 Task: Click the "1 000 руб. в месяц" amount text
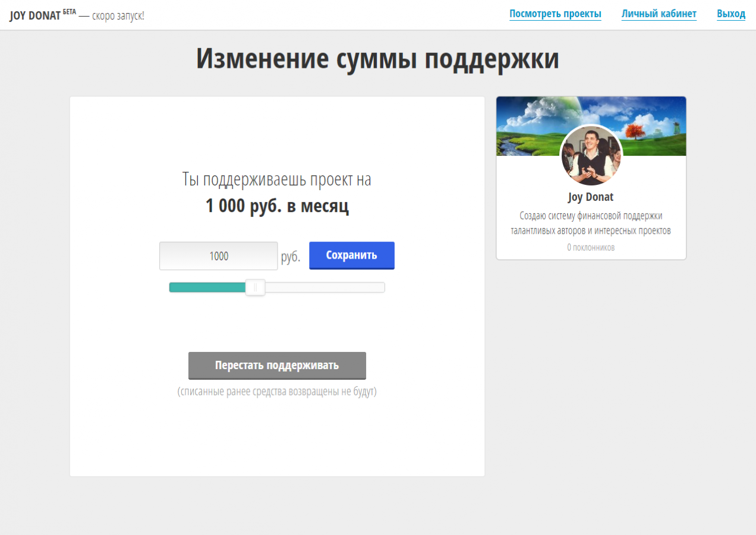click(x=277, y=206)
